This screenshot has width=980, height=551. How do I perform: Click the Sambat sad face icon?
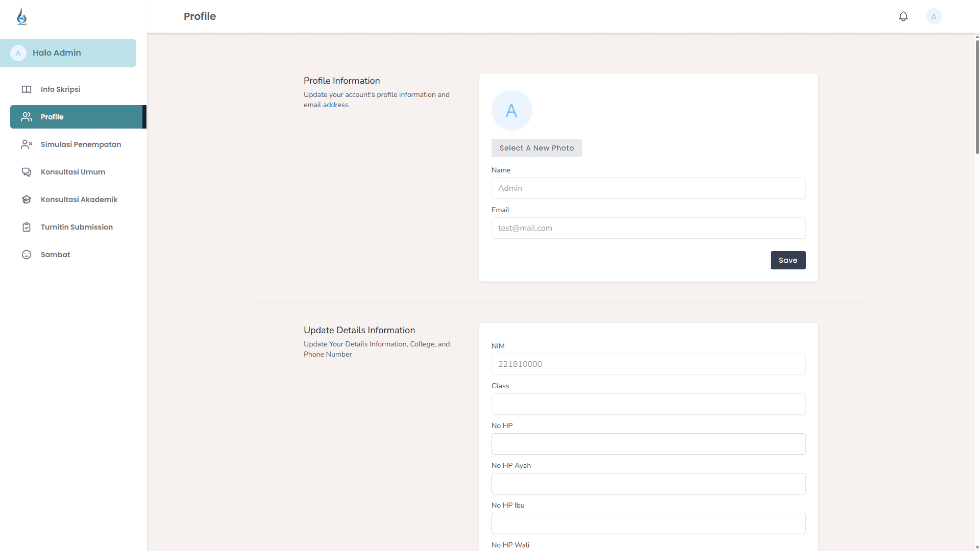click(x=27, y=255)
